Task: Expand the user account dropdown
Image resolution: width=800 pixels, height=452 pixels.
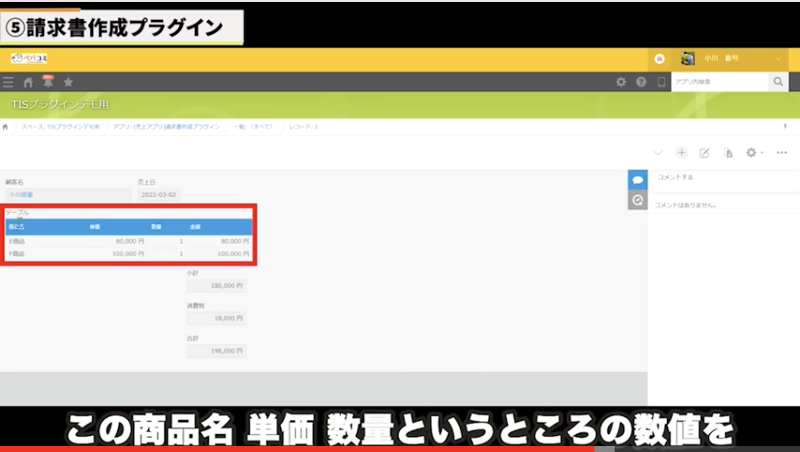Action: 779,59
